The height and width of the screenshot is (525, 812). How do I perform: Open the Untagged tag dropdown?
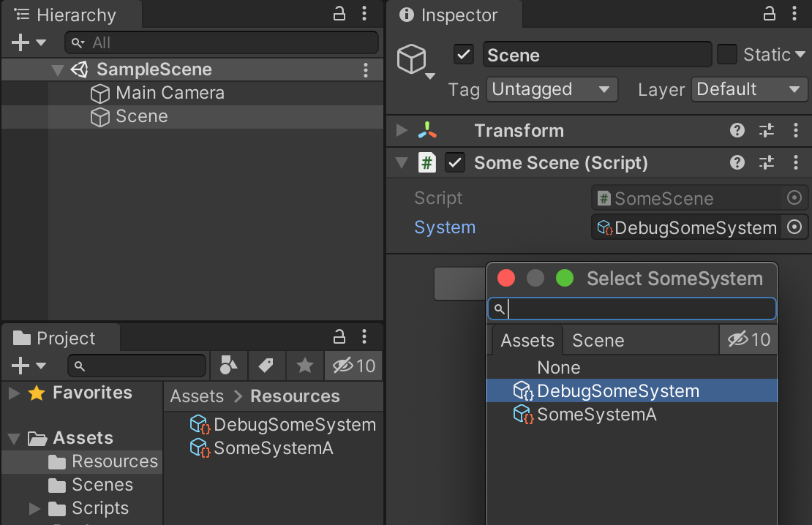(552, 89)
